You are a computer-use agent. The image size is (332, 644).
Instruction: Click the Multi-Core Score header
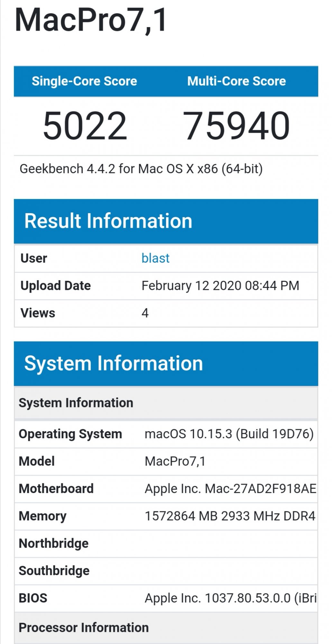pyautogui.click(x=236, y=81)
